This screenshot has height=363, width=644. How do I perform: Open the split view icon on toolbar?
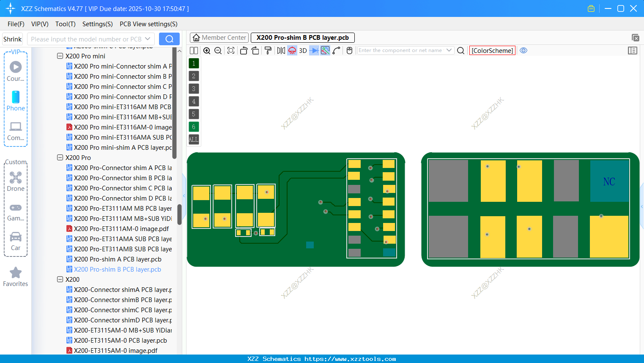tap(193, 50)
